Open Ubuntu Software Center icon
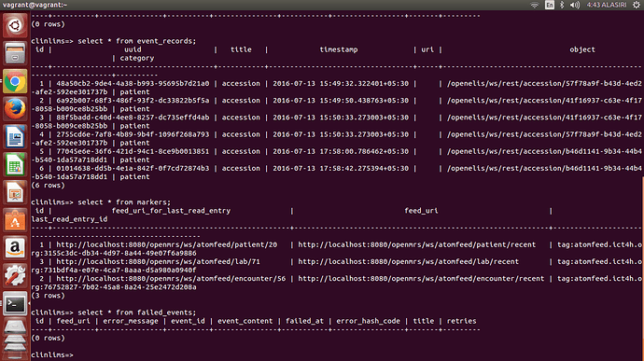The width and height of the screenshot is (644, 361). (15, 220)
